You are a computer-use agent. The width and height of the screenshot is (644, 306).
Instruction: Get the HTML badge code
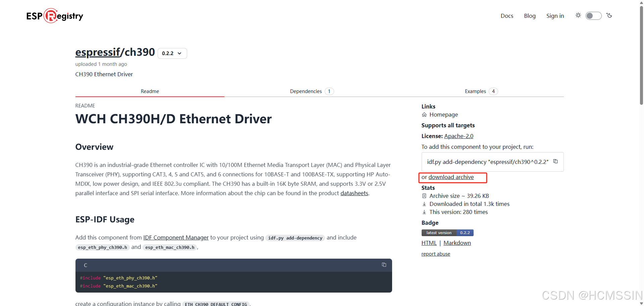[x=429, y=243]
